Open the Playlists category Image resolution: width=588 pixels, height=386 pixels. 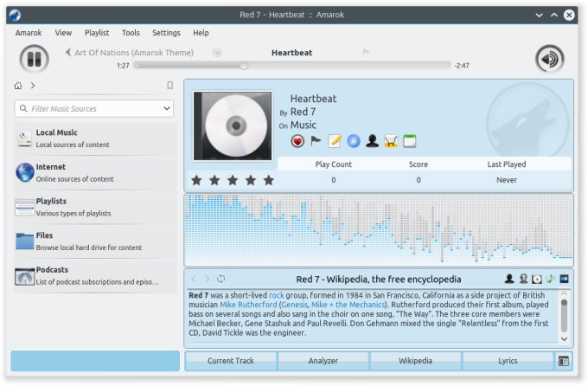95,207
